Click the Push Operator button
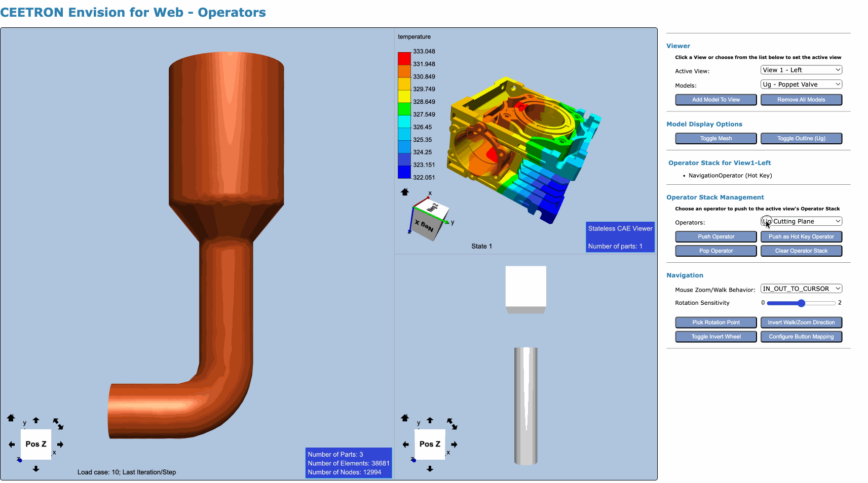868x483 pixels. tap(715, 236)
